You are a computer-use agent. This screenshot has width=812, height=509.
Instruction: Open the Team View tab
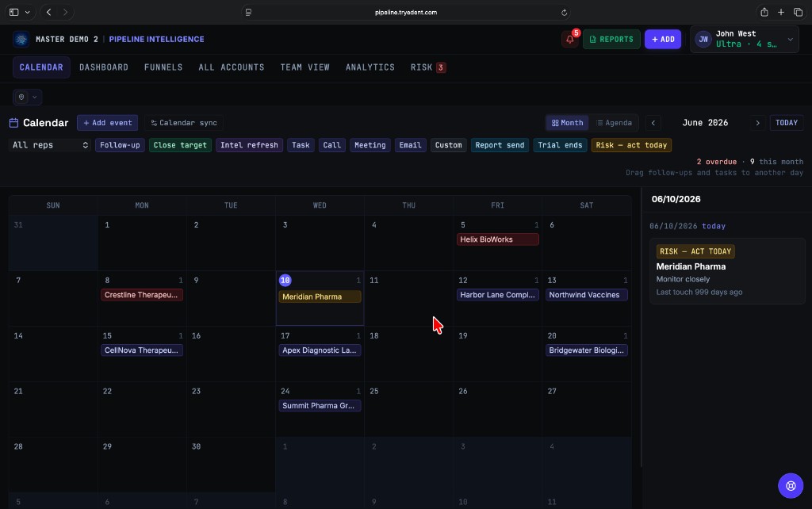pos(305,67)
